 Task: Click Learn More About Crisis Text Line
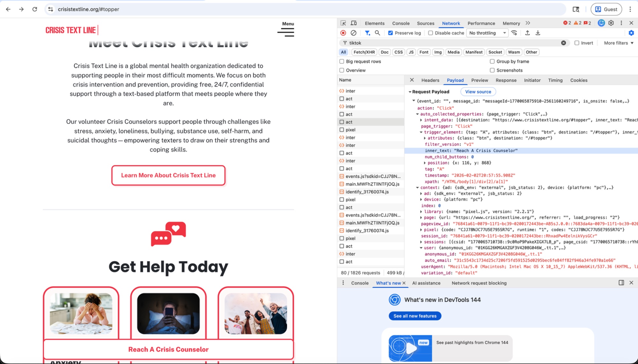click(168, 175)
